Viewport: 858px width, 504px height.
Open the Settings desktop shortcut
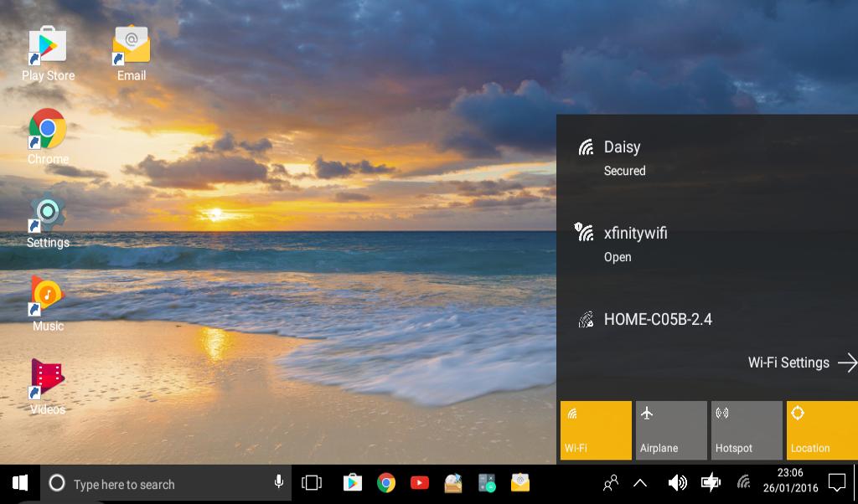point(48,220)
